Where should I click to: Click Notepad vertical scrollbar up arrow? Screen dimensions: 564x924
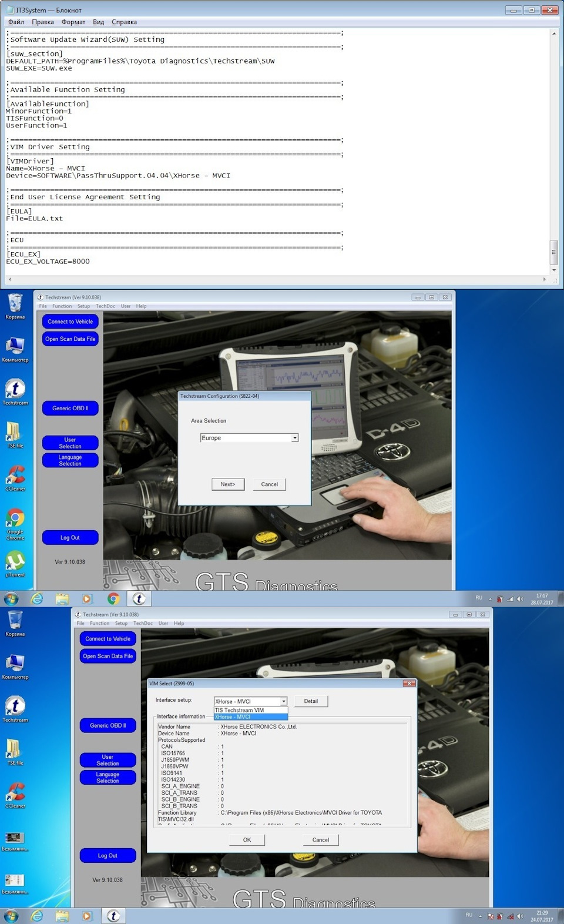pos(553,34)
